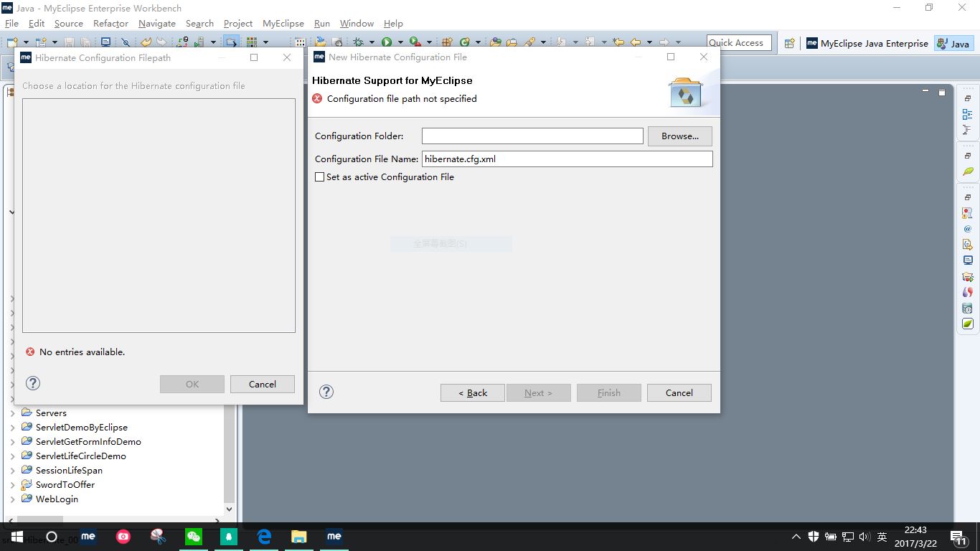Click the green Run toolbar icon
The image size is (980, 551).
point(386,42)
